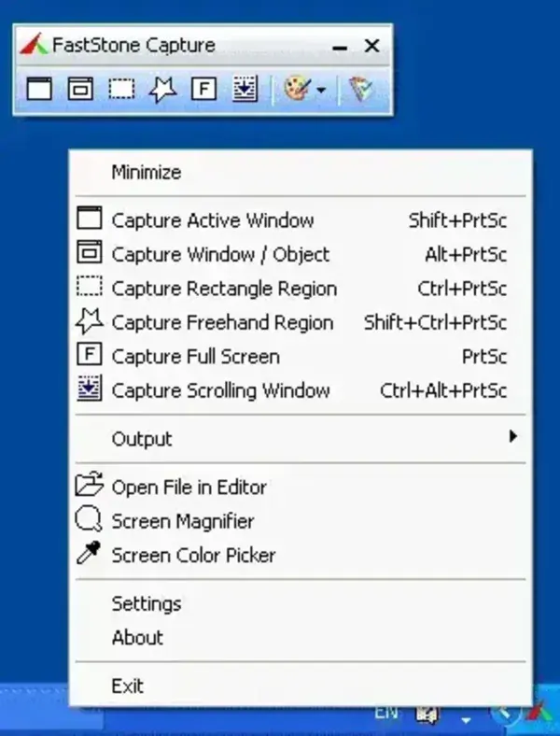The height and width of the screenshot is (736, 560).
Task: Open dropdown arrow beside palette icon
Action: 321,90
